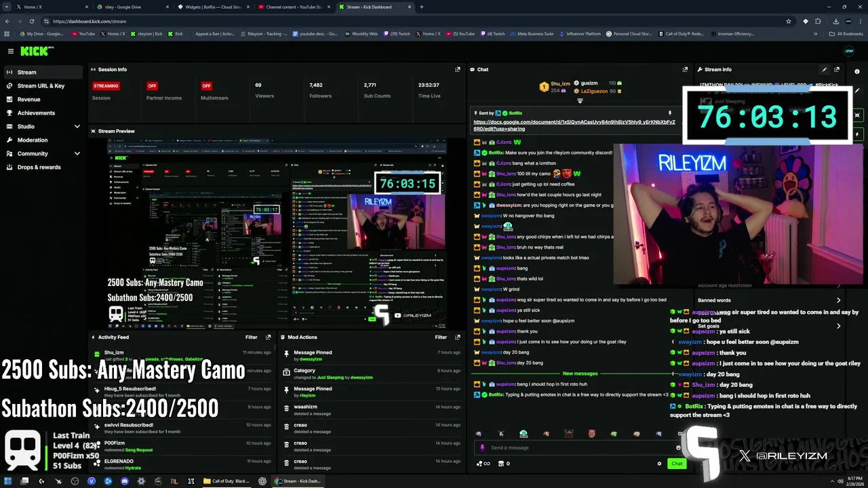Image resolution: width=868 pixels, height=488 pixels.
Task: Toggle the Partner Income OFF badge
Action: (152, 85)
